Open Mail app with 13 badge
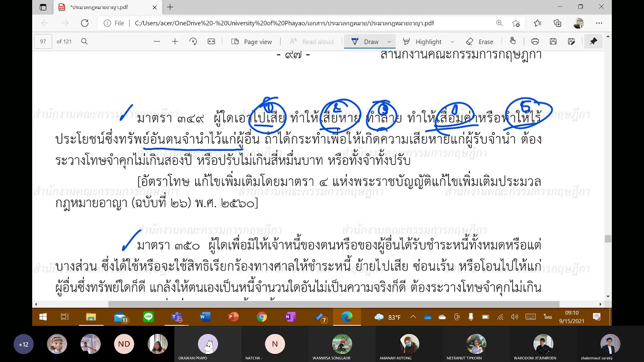This screenshot has width=644, height=362. pos(120,317)
